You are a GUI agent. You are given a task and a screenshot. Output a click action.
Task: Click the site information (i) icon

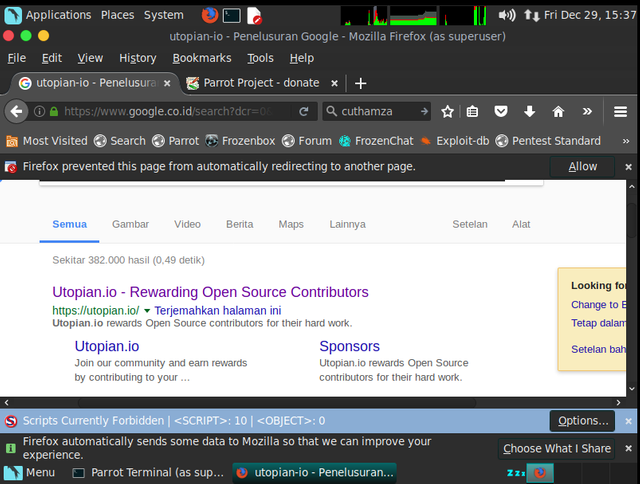pos(39,111)
